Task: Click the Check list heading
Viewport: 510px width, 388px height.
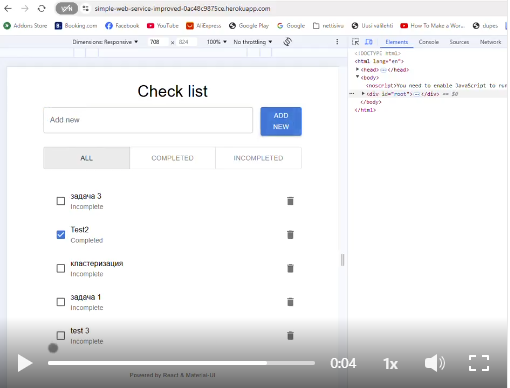Action: 173,91
